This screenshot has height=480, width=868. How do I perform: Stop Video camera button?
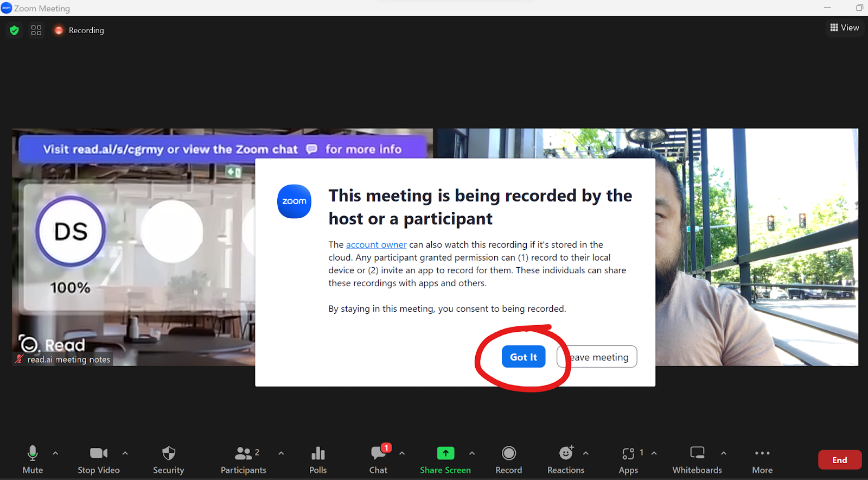click(99, 460)
